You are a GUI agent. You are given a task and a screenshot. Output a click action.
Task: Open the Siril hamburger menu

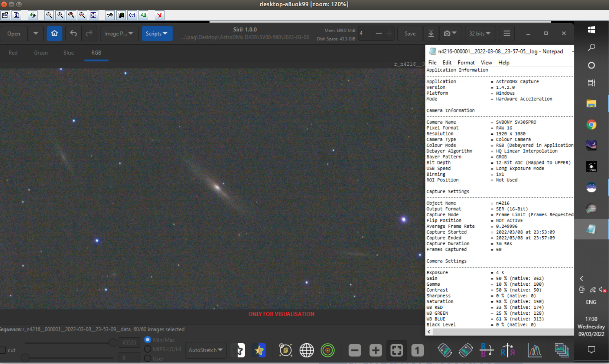507,33
